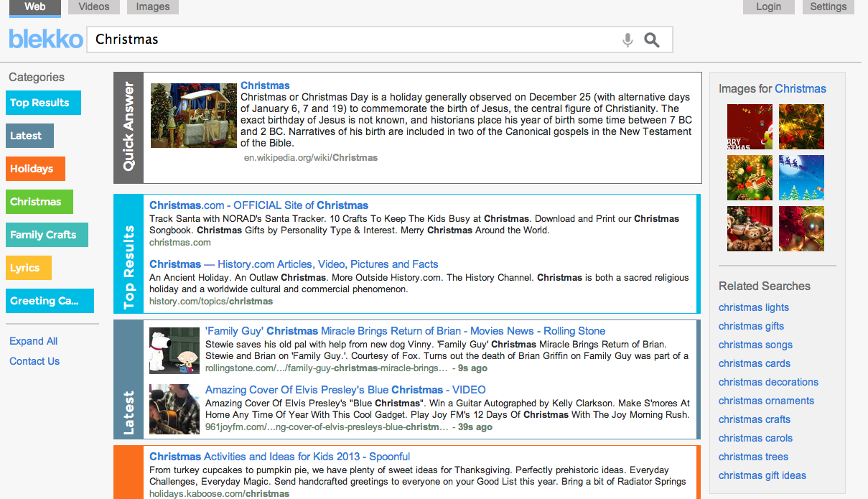Screen dimensions: 868x499
Task: Select the Top Results category
Action: pyautogui.click(x=43, y=103)
